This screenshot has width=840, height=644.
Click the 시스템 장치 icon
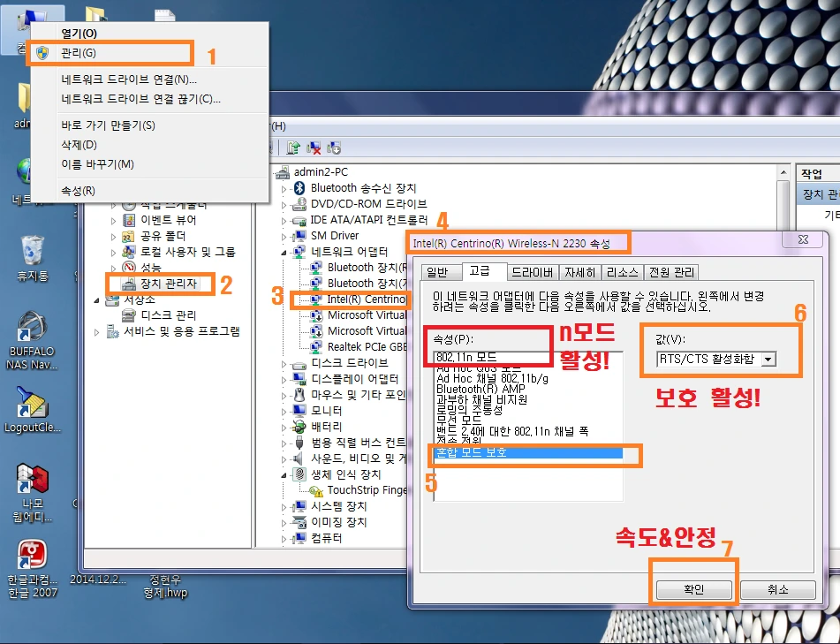click(x=299, y=506)
